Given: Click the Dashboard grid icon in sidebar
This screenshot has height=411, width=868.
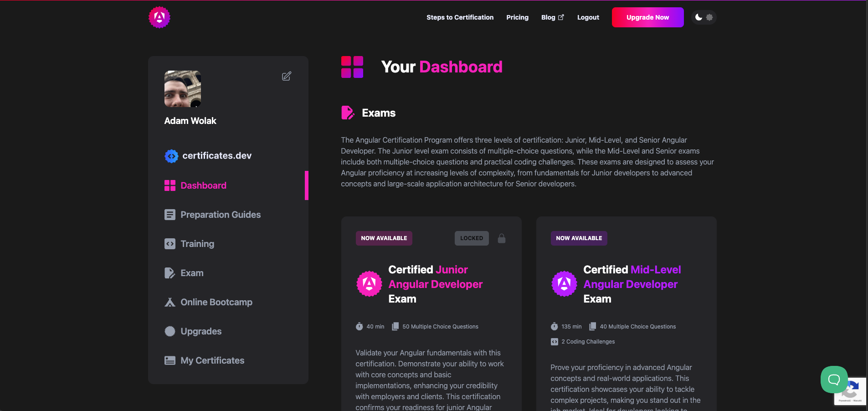Looking at the screenshot, I should [170, 185].
